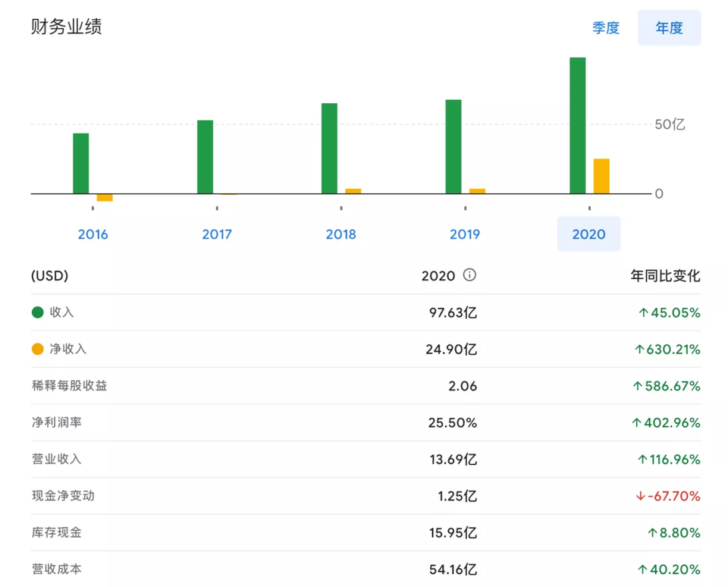The image size is (728, 587).
Task: Click the 净利润率 row label
Action: tap(56, 422)
